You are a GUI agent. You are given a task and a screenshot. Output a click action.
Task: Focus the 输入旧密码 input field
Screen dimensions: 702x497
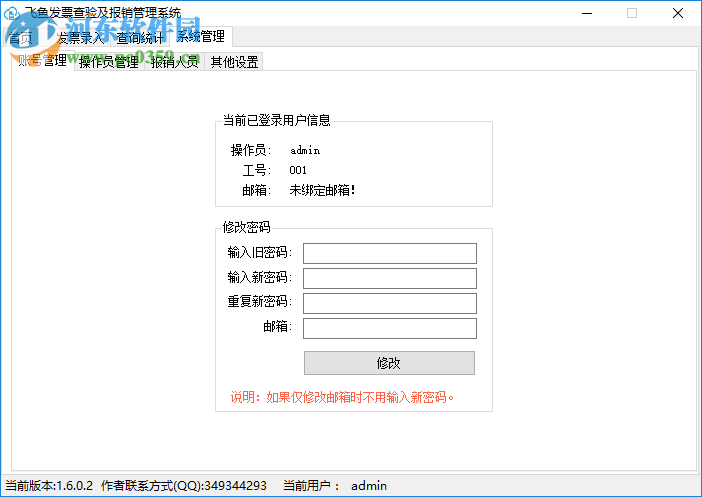click(390, 253)
